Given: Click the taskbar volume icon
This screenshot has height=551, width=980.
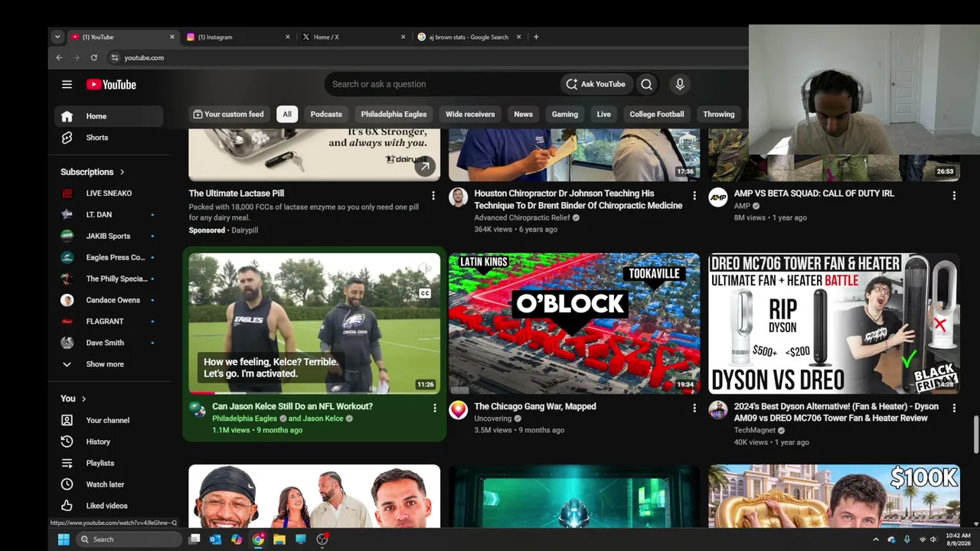Looking at the screenshot, I should pos(933,540).
